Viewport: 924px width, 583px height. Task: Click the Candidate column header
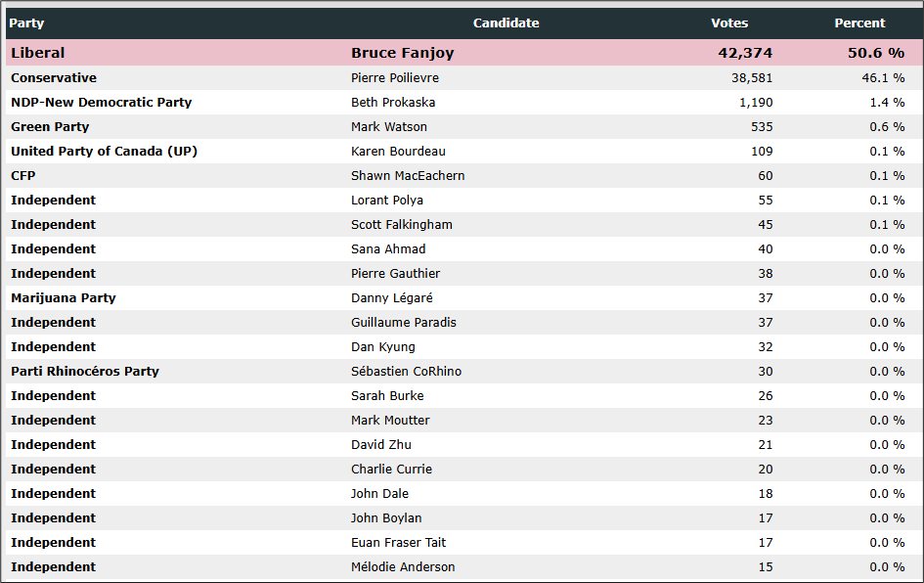click(x=506, y=23)
